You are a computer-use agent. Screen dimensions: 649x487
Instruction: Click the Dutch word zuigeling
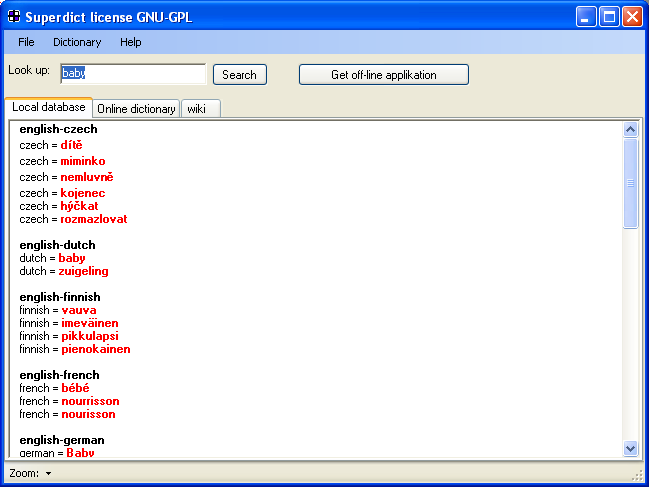(83, 271)
